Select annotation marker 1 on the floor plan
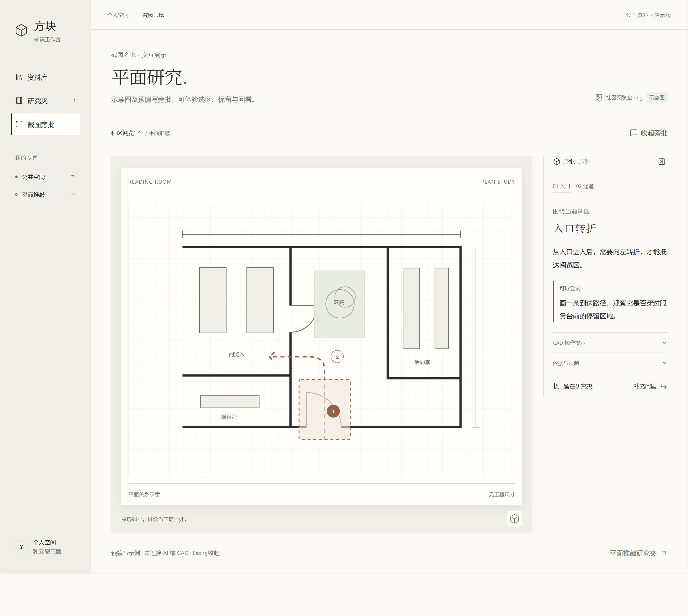688x616 pixels. click(x=333, y=411)
